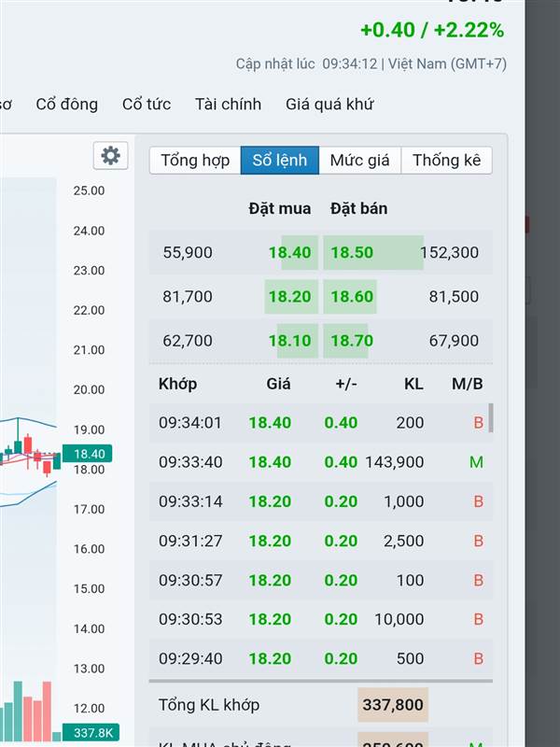
Task: Select the 09:30:57 trade row
Action: [320, 580]
